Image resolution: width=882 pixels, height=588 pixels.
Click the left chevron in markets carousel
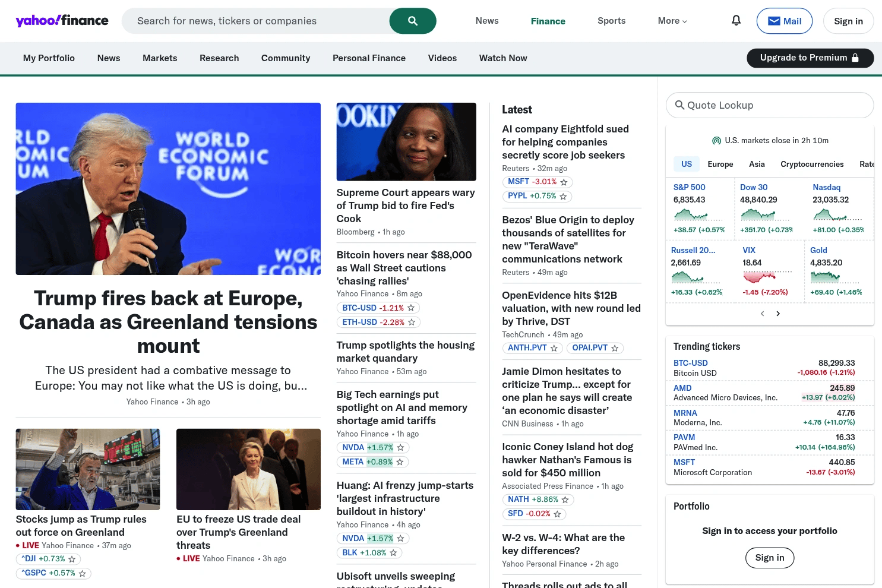tap(762, 313)
